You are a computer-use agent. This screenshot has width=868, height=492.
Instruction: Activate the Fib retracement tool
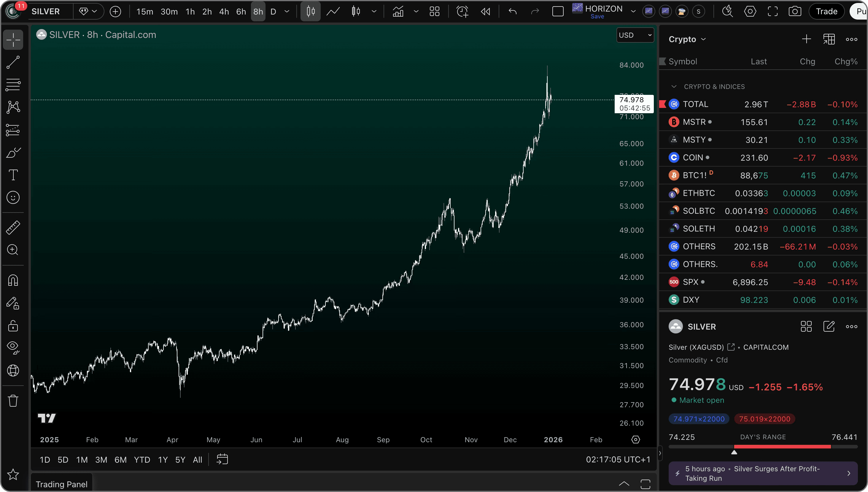[x=13, y=84]
